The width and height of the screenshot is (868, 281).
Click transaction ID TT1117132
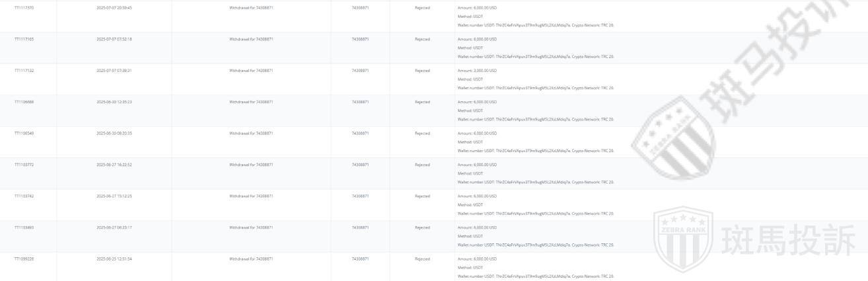pos(24,70)
